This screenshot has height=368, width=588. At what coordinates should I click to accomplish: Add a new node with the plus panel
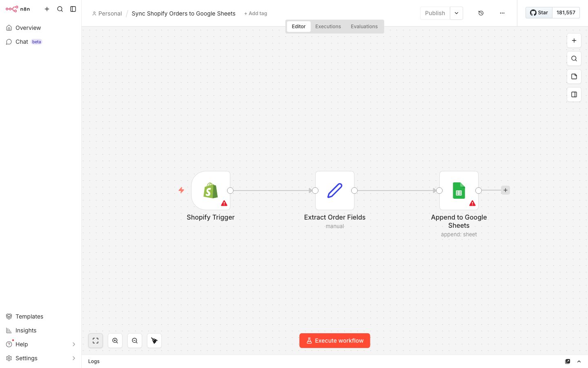(x=574, y=40)
